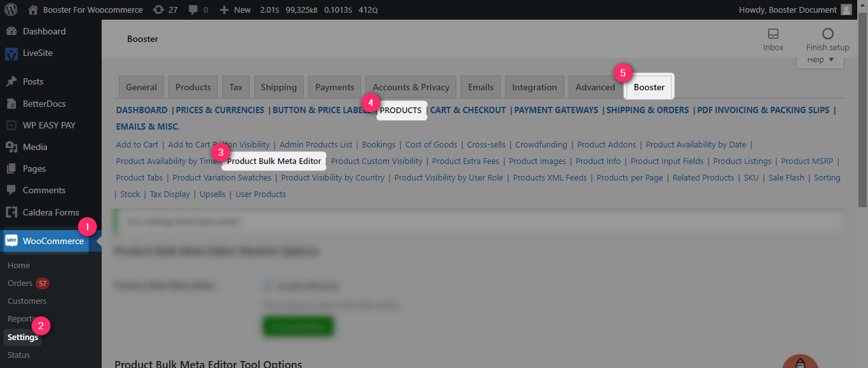Switch to the Emails tab
Image resolution: width=868 pixels, height=368 pixels.
(x=480, y=87)
